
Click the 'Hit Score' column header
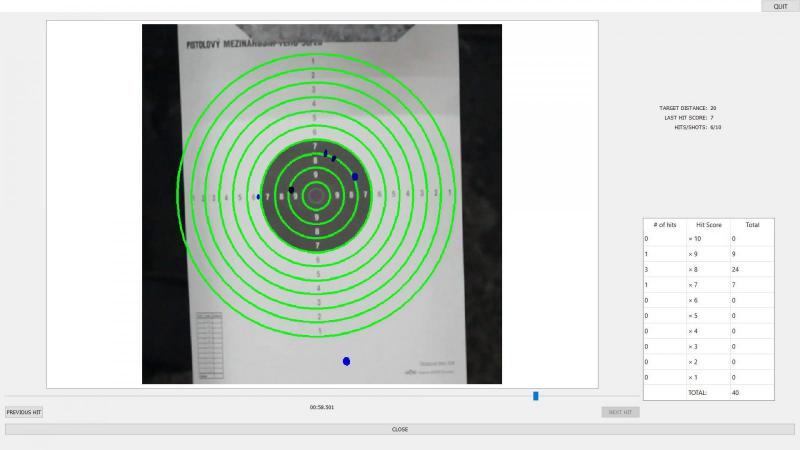(708, 225)
